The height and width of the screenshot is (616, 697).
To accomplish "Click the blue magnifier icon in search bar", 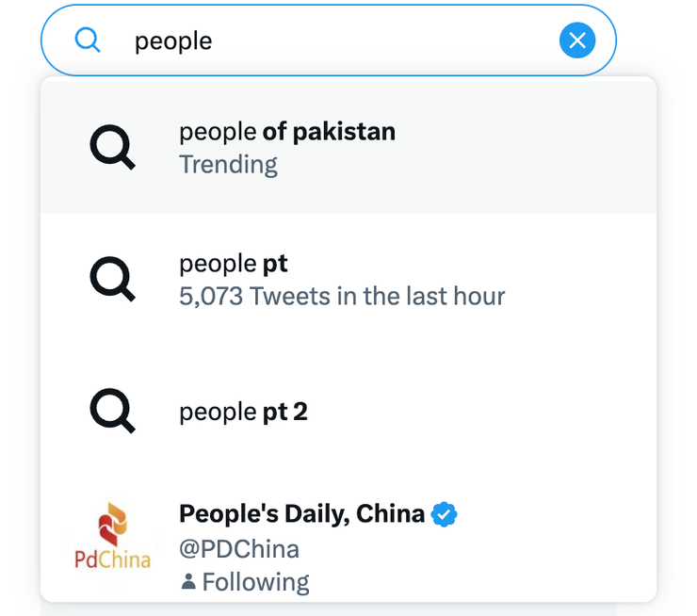I will point(88,41).
